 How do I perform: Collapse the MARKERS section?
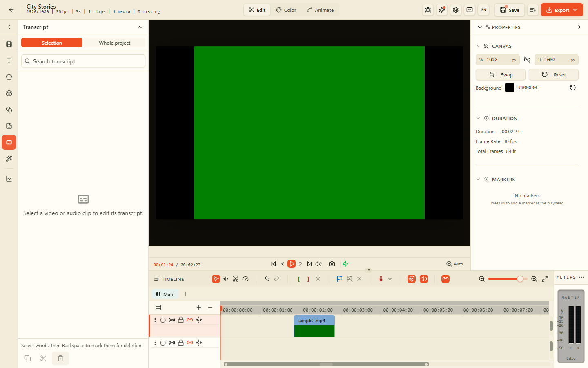pyautogui.click(x=478, y=180)
